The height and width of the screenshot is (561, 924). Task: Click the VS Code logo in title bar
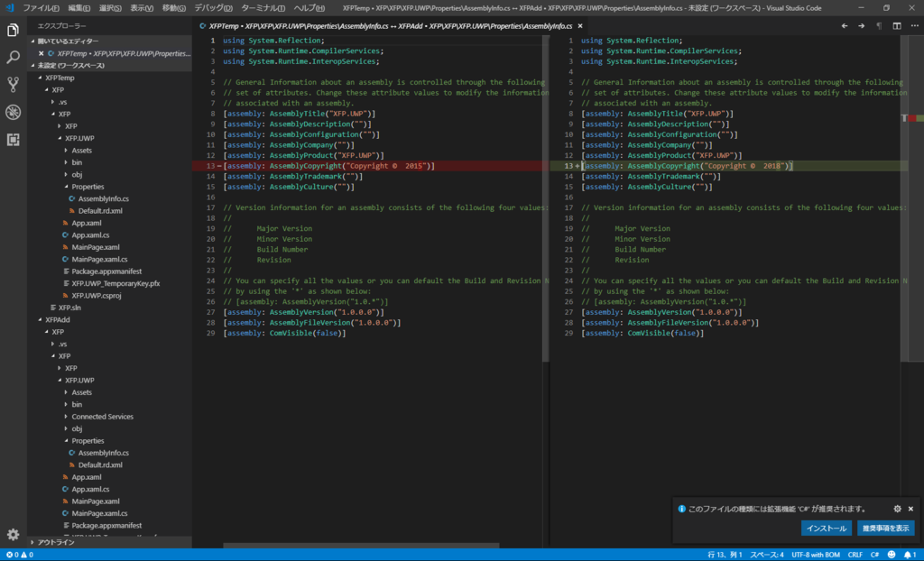click(x=9, y=7)
